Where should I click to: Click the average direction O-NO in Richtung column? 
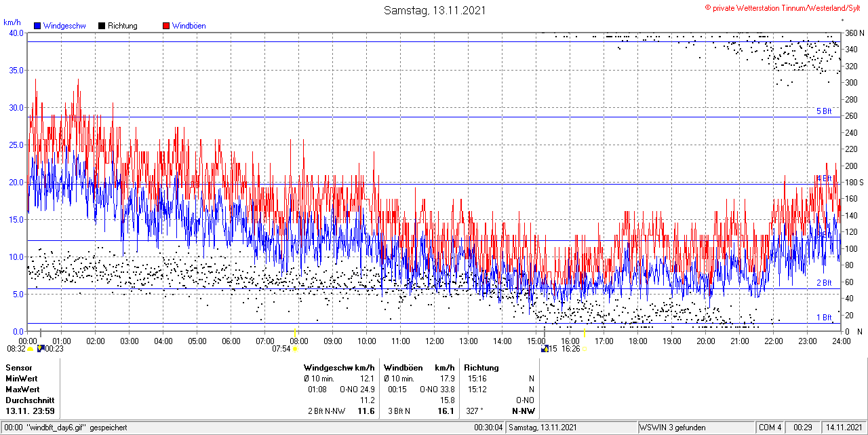(x=525, y=400)
